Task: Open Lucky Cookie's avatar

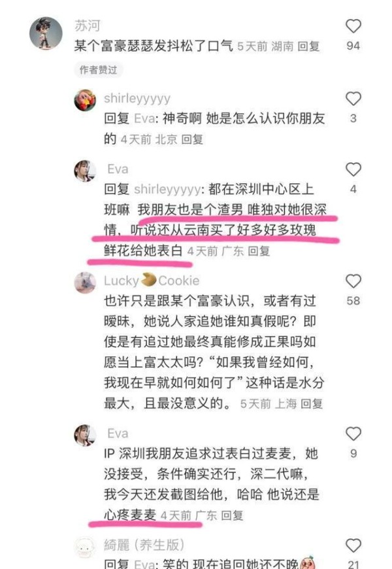Action: (85, 283)
